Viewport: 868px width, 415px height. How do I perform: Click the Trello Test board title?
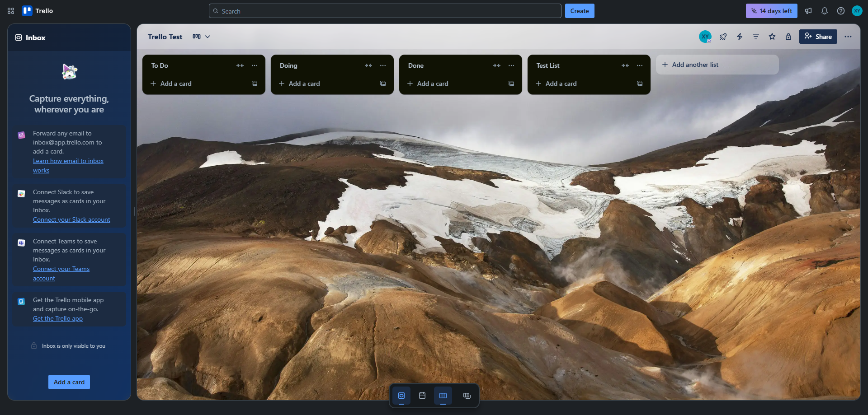[x=165, y=37]
